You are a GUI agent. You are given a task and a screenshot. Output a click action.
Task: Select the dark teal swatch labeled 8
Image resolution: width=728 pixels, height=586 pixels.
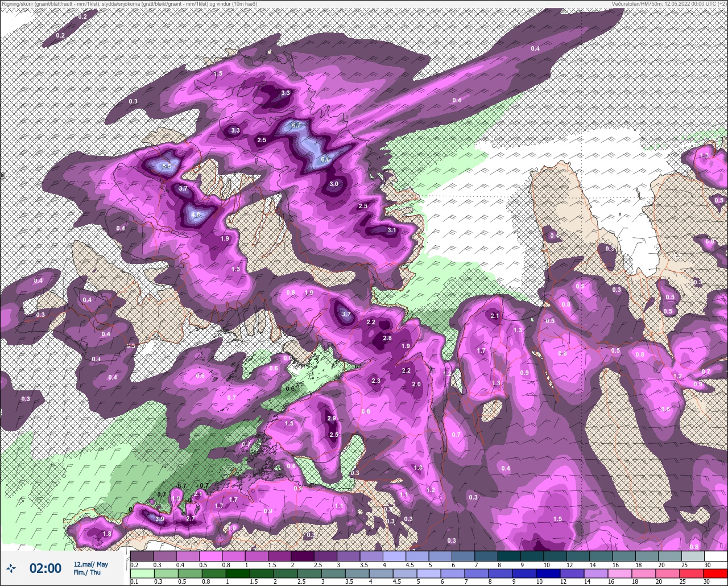point(508,556)
